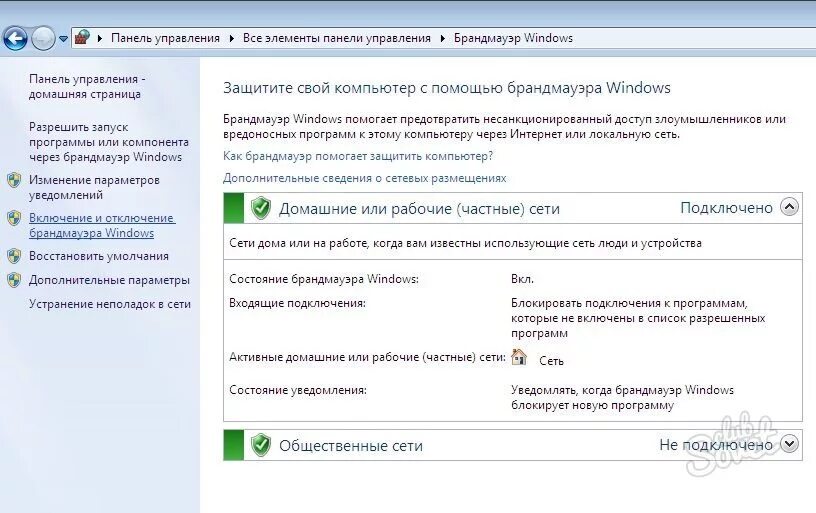Click Домашние или рабочие (частные) сети header
The height and width of the screenshot is (513, 816).
coord(419,209)
